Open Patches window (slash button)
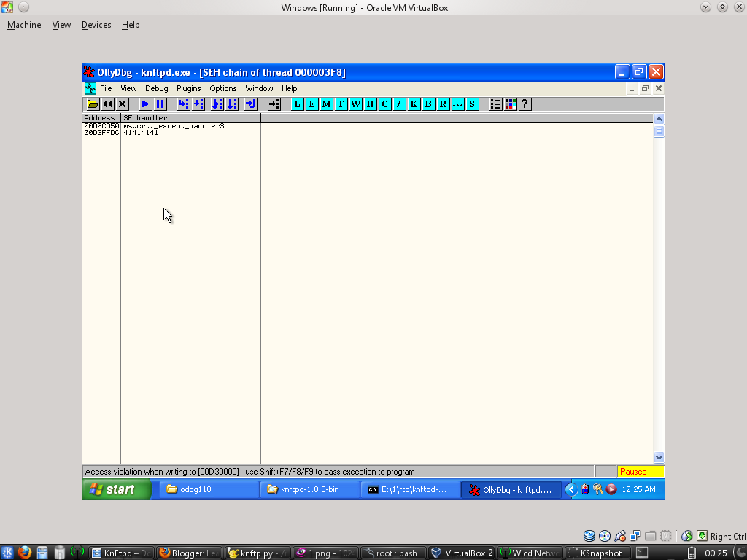The width and height of the screenshot is (747, 560). coord(399,104)
